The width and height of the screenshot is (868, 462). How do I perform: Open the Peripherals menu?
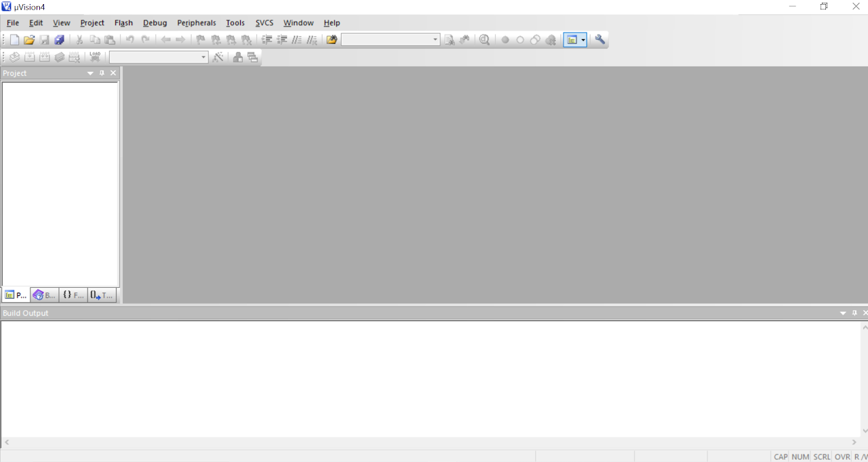click(x=196, y=22)
